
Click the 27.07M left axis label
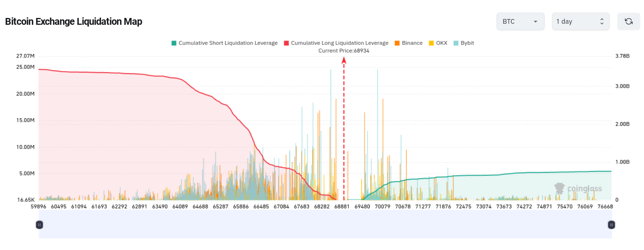[x=25, y=56]
